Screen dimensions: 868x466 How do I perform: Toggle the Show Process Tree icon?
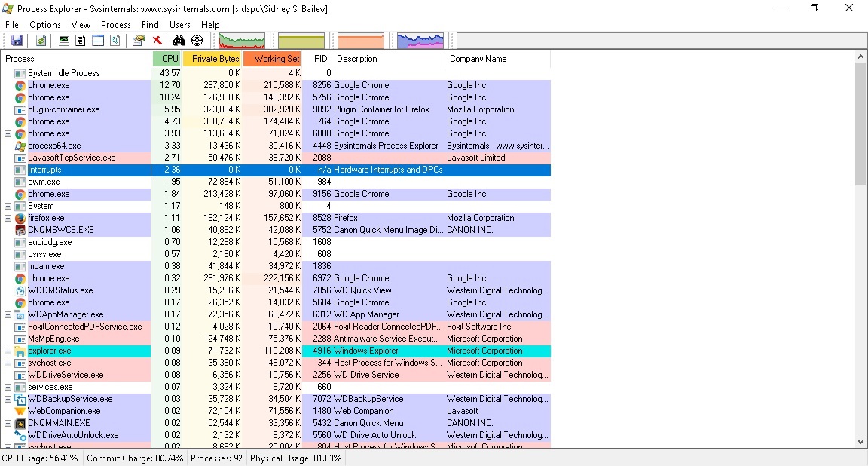point(81,41)
